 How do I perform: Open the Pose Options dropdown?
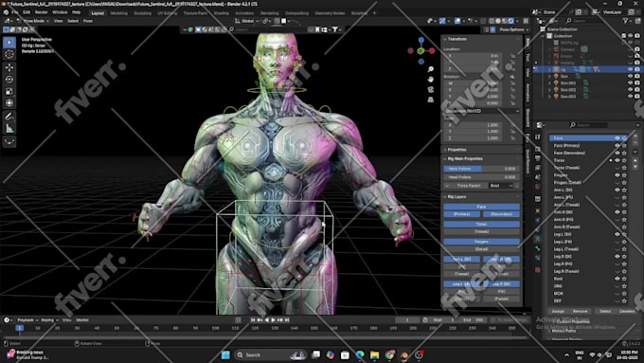(514, 29)
